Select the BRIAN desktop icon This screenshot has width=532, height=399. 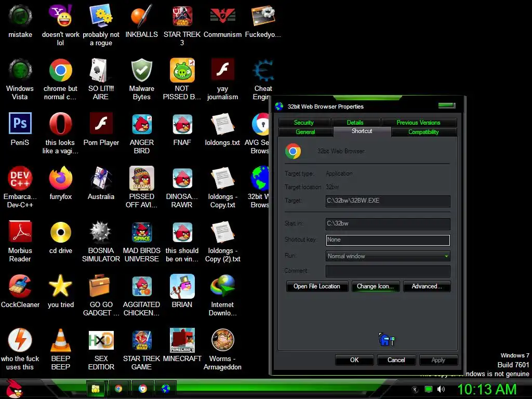pos(182,291)
